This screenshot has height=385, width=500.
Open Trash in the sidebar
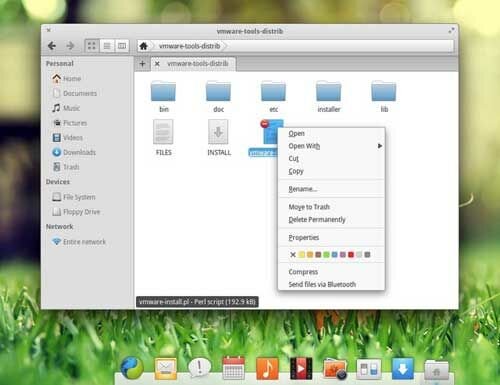pyautogui.click(x=66, y=167)
